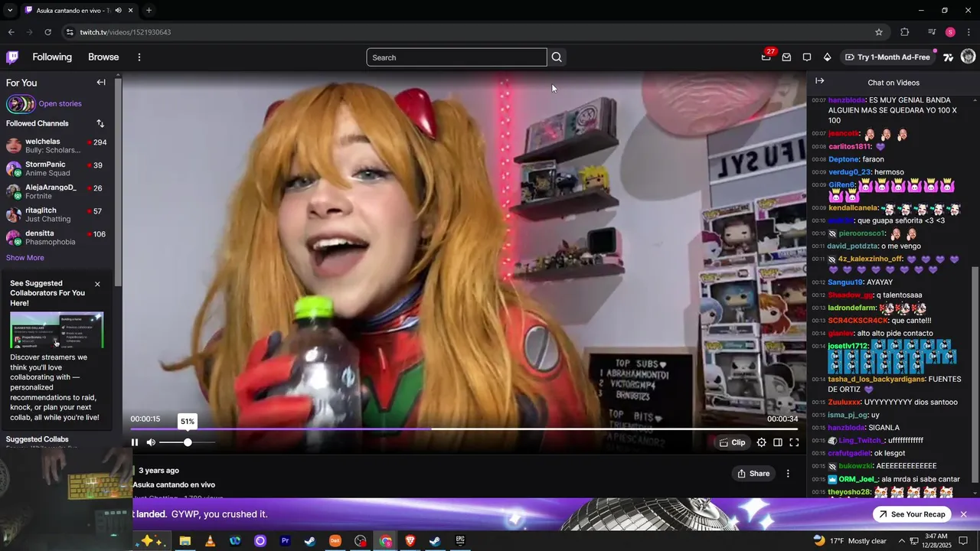Open File Explorer from taskbar
This screenshot has width=980, height=551.
[185, 541]
